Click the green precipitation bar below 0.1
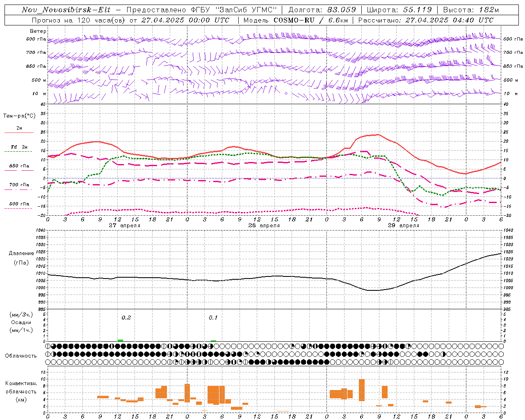Screen dimensions: 525x420 coord(213,341)
